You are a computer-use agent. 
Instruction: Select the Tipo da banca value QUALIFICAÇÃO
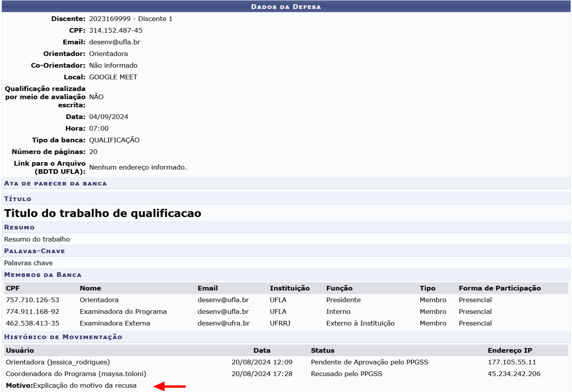[114, 140]
